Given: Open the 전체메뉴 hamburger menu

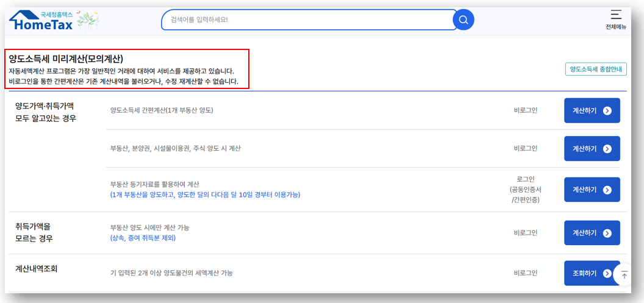Looking at the screenshot, I should pos(616,20).
